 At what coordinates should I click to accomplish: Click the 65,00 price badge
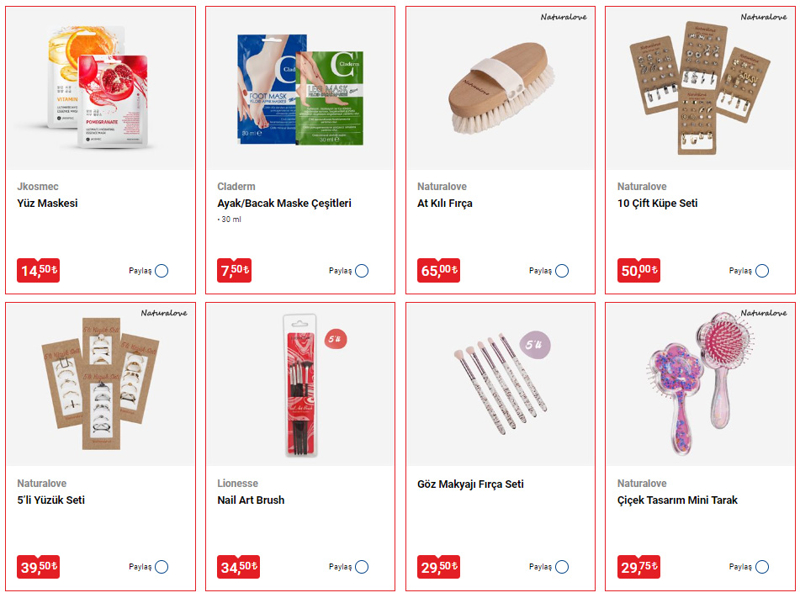(x=438, y=270)
